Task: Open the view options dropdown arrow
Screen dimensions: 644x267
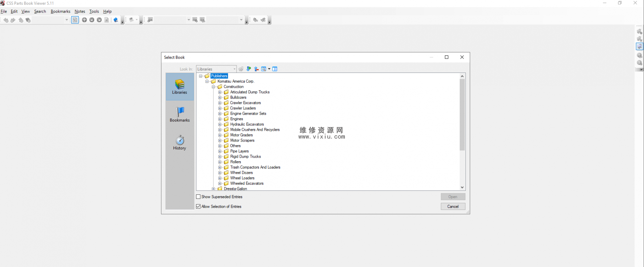Action: pos(269,69)
